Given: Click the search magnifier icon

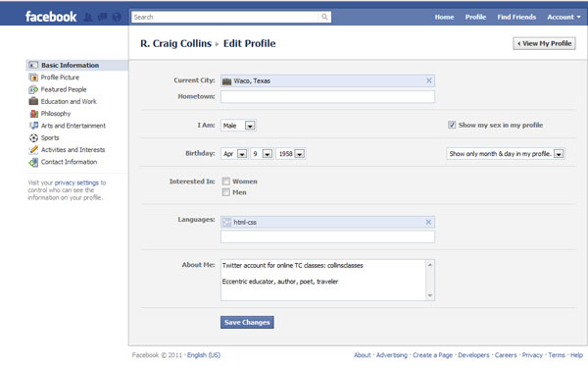Looking at the screenshot, I should point(324,17).
